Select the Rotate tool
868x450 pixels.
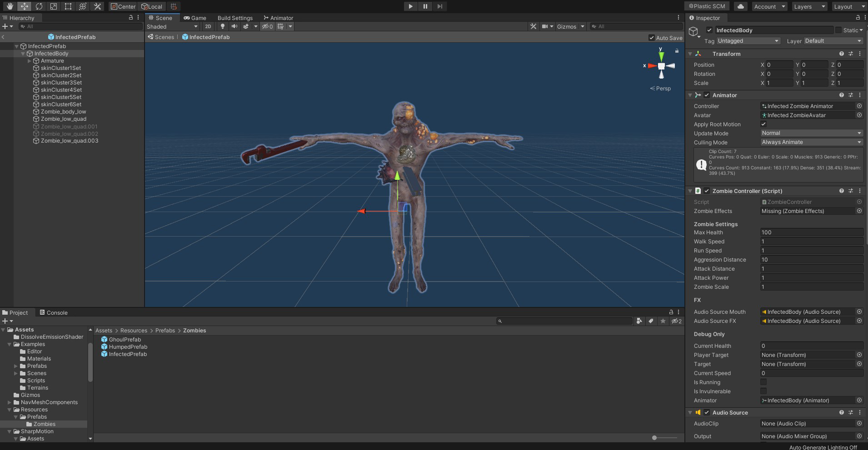click(x=39, y=6)
